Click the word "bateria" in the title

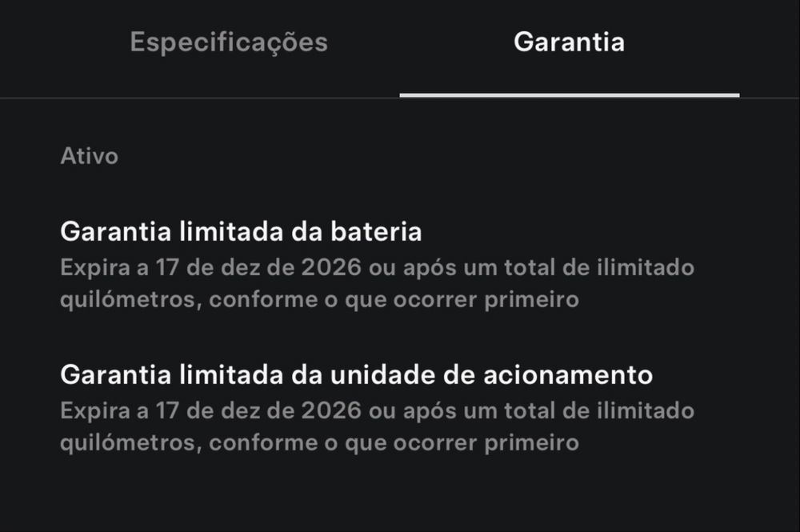[374, 232]
